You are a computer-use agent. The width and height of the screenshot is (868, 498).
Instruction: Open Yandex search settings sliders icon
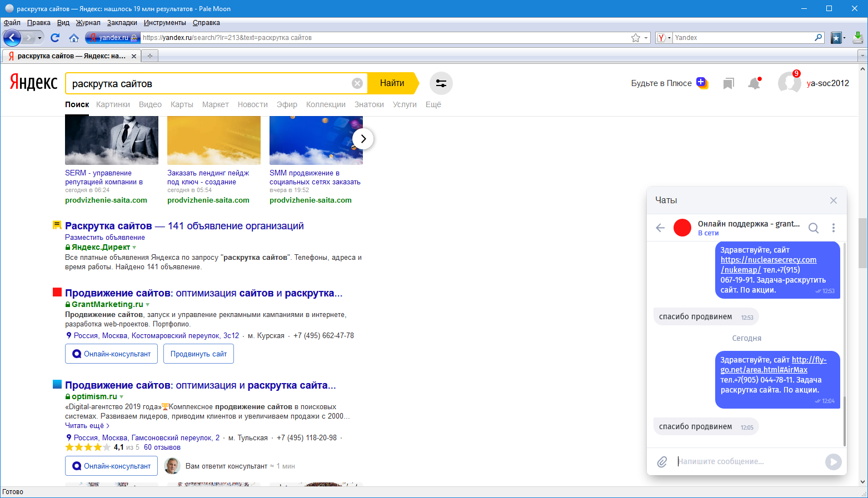coord(441,83)
